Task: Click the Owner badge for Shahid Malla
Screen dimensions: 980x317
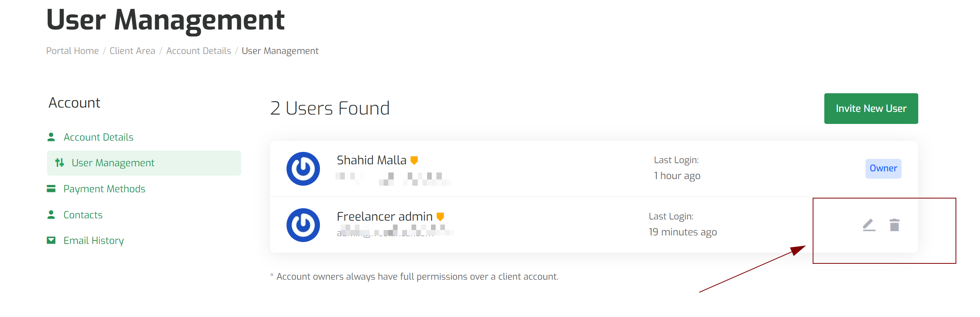Action: coord(883,169)
